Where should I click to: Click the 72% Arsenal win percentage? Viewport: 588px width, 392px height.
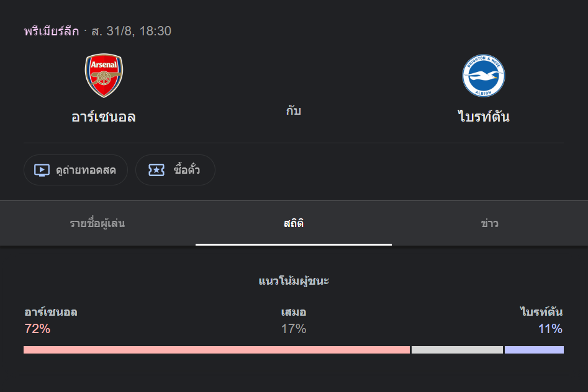pyautogui.click(x=37, y=329)
